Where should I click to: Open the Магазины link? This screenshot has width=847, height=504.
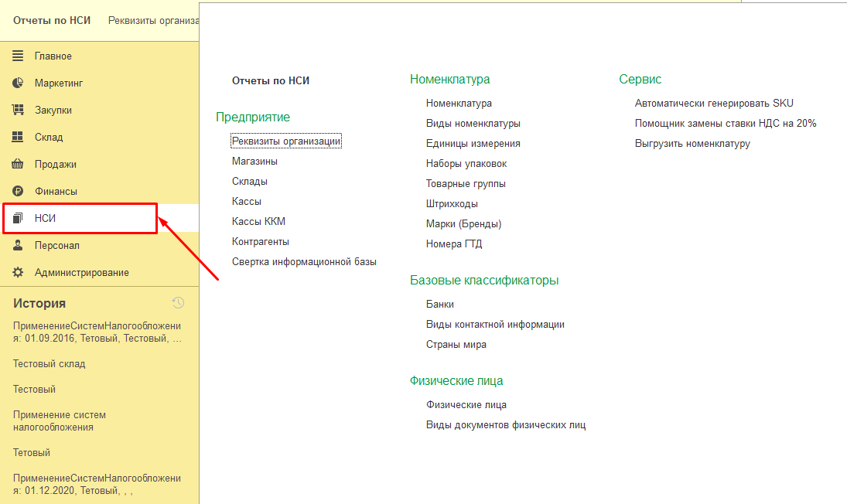tap(254, 161)
